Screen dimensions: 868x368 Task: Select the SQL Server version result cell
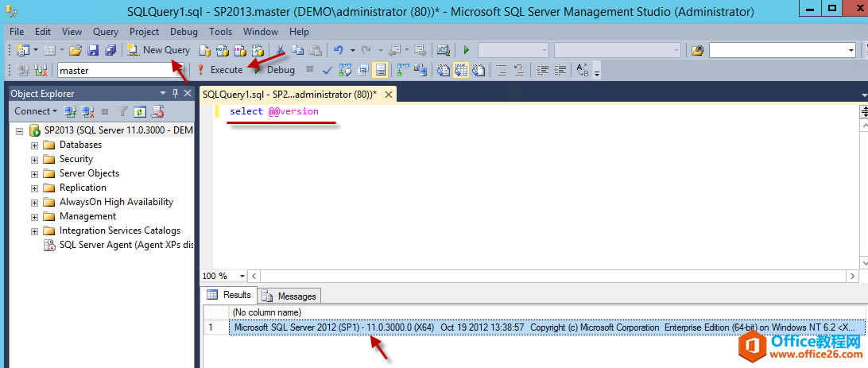(x=546, y=327)
